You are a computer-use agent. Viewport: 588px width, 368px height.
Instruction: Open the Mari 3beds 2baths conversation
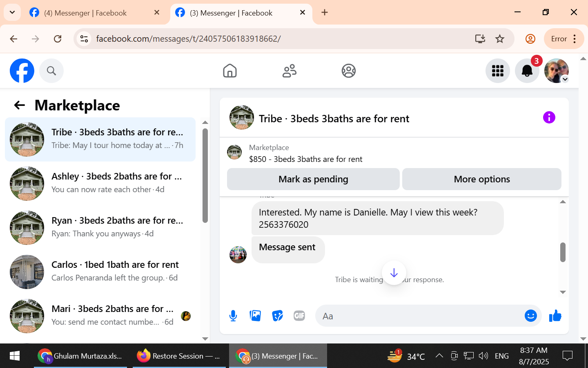(100, 316)
